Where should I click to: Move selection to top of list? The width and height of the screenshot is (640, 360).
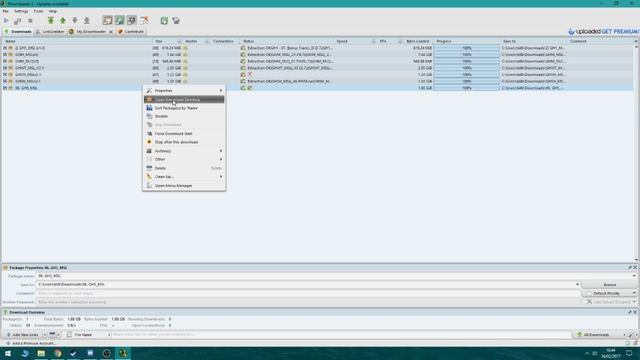[x=51, y=20]
